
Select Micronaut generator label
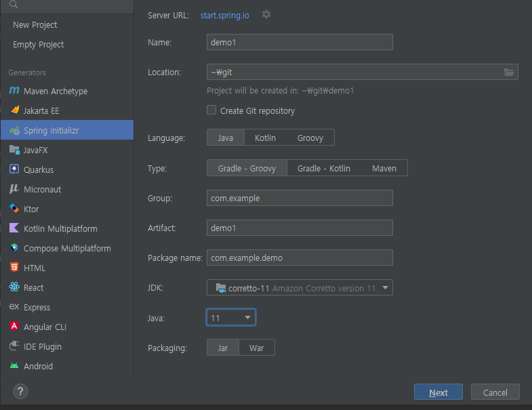tap(43, 189)
